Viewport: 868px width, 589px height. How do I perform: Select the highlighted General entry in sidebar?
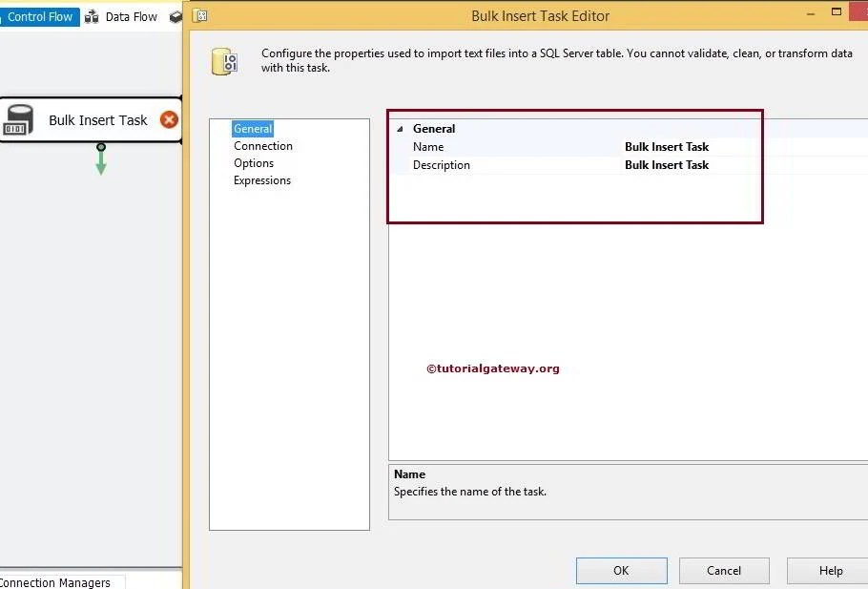point(252,128)
